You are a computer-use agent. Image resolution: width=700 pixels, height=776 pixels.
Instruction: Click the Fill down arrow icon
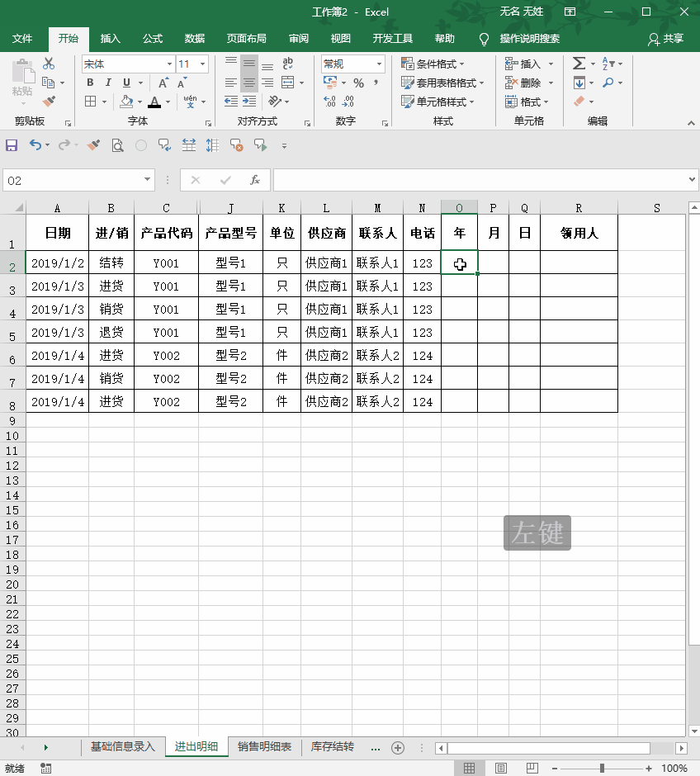pos(579,83)
